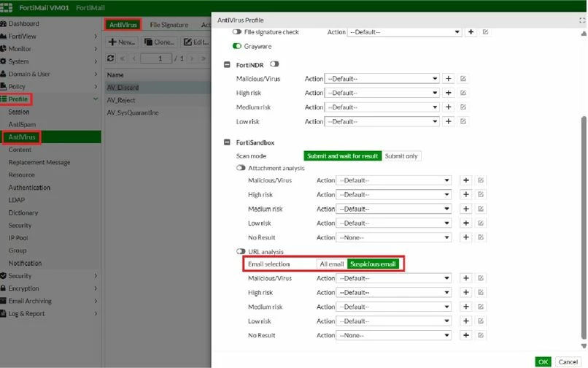
Task: Open the Session profile page
Action: pyautogui.click(x=19, y=112)
